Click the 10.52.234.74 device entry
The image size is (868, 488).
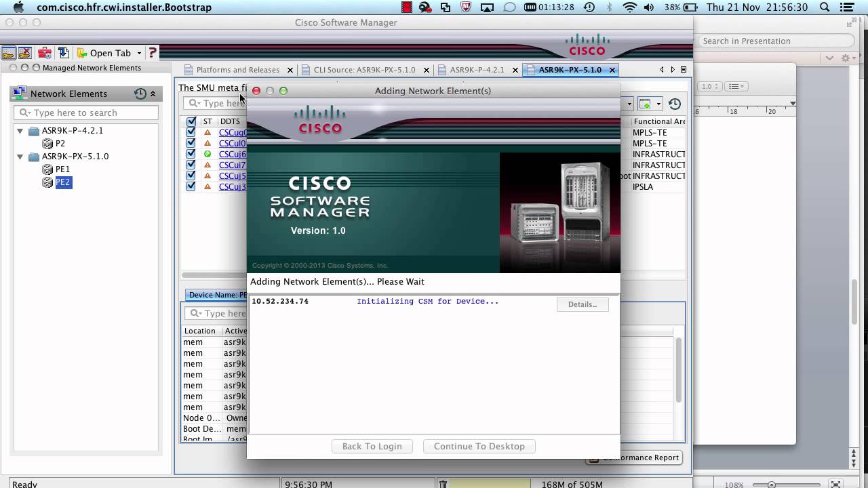pos(280,301)
